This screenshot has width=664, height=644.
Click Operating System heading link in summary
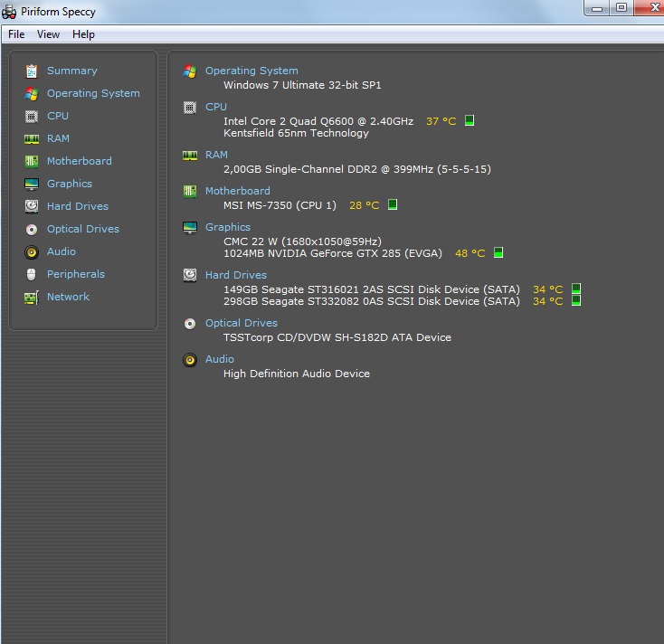point(251,71)
